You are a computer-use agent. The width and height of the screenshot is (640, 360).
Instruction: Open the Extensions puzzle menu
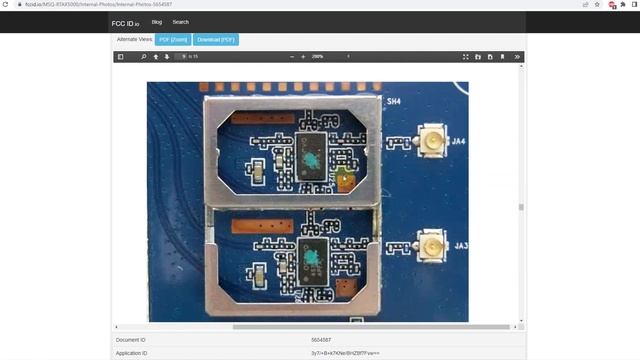(x=623, y=4)
